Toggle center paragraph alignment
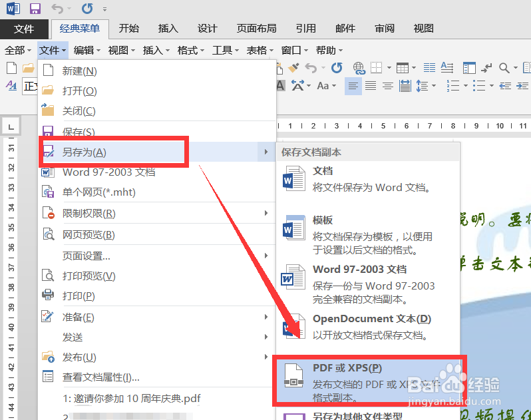 click(x=388, y=86)
